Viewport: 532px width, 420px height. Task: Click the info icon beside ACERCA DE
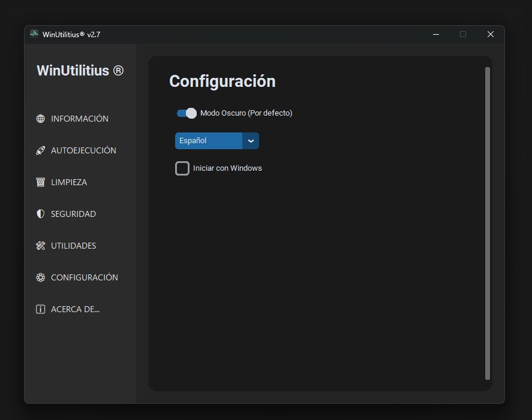tap(41, 309)
